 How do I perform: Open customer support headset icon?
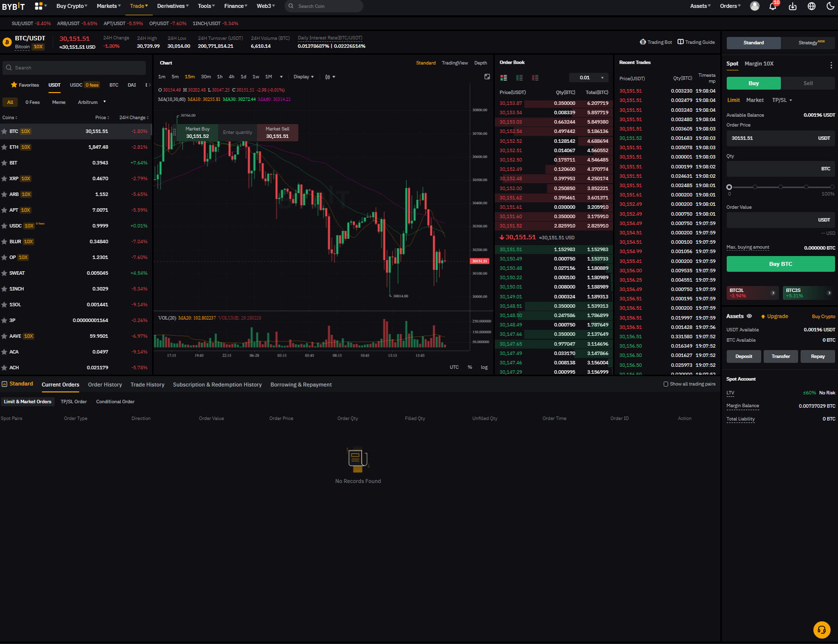(x=822, y=630)
